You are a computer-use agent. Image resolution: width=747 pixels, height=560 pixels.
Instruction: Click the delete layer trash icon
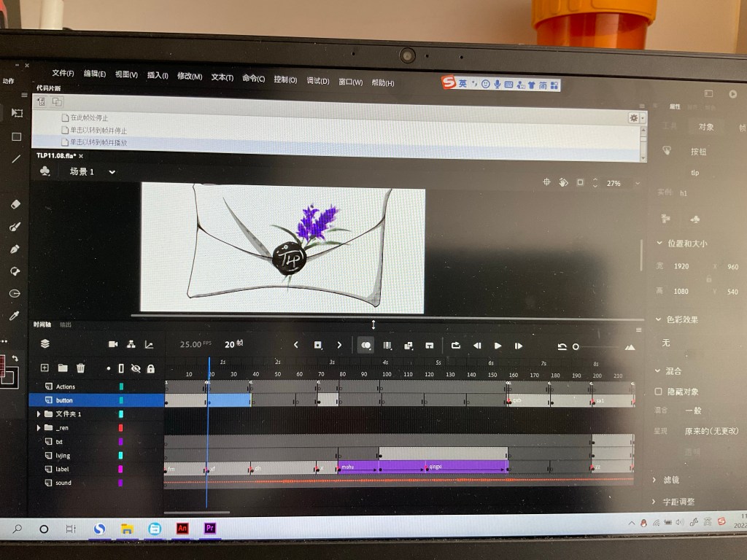click(81, 368)
